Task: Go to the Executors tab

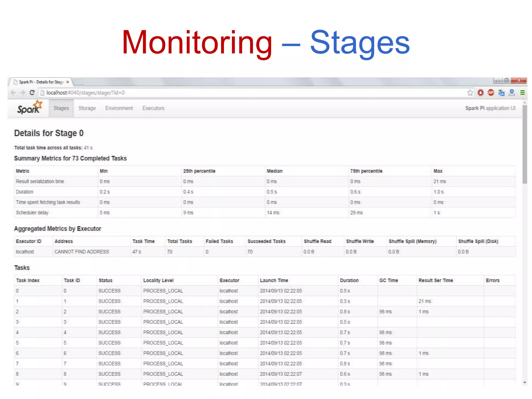Action: [x=153, y=108]
